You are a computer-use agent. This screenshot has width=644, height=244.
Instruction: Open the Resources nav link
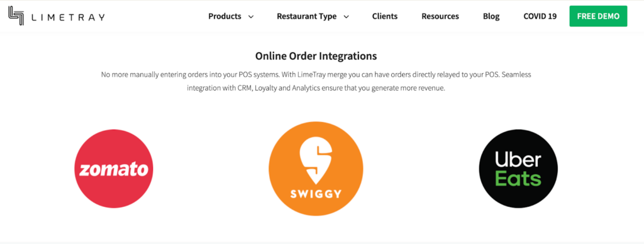click(x=440, y=16)
